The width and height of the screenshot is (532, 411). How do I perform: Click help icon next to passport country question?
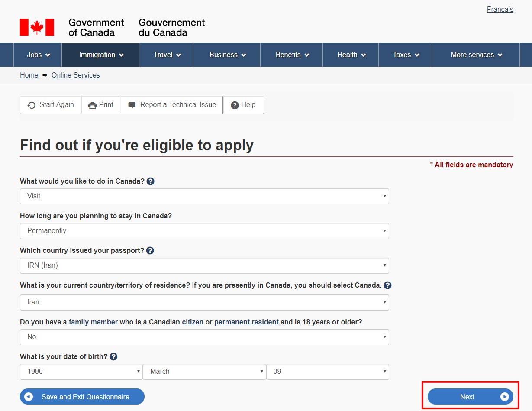(x=150, y=251)
